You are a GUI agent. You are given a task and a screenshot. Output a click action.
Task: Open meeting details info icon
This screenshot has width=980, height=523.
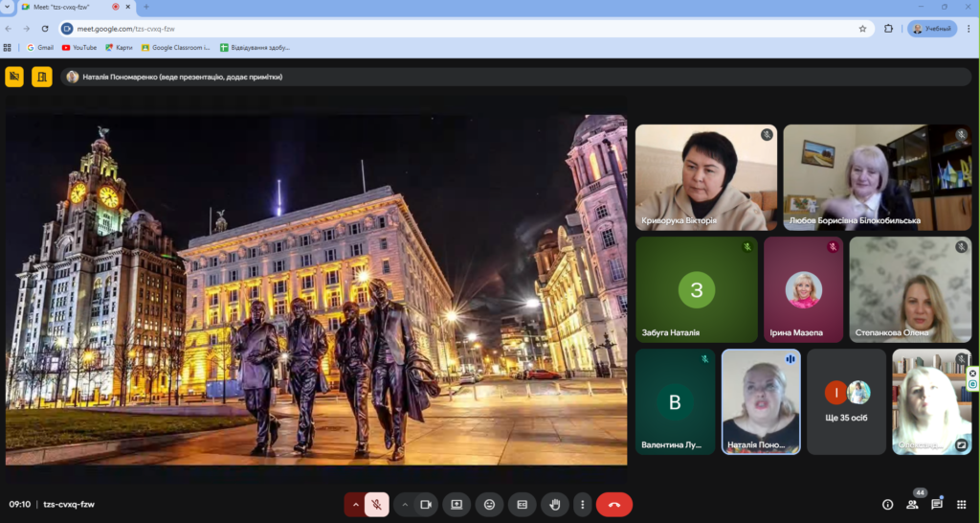click(887, 504)
